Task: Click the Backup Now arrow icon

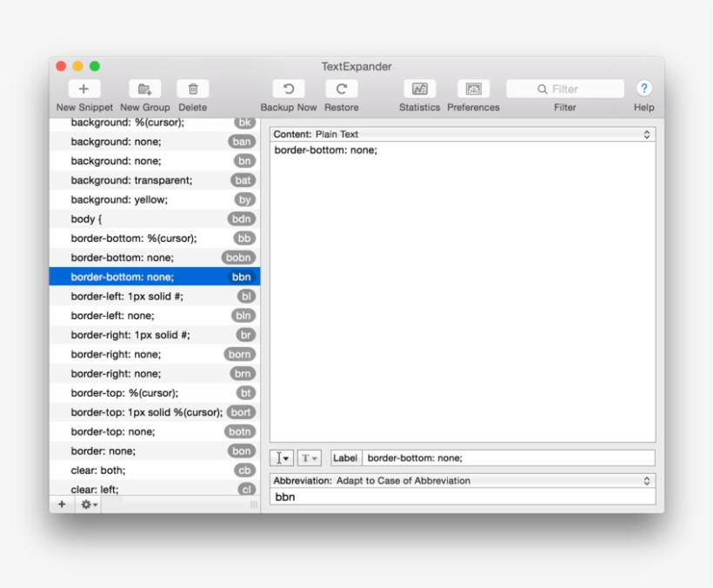Action: coord(288,88)
